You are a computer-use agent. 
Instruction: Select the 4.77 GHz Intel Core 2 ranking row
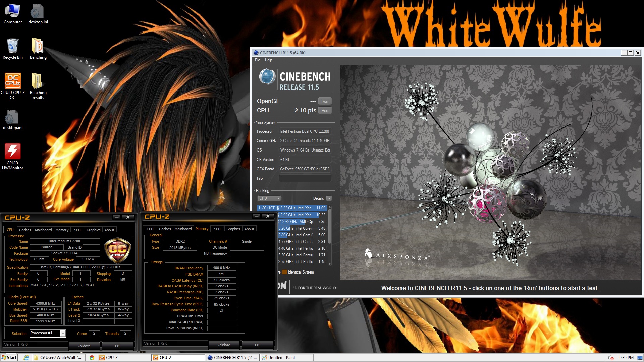(x=302, y=242)
